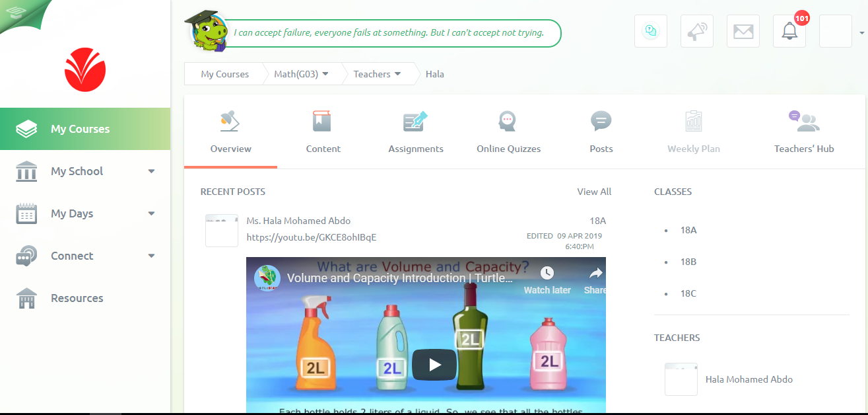
Task: Open teacher Hala Mohamed Abdo profile
Action: (x=749, y=379)
